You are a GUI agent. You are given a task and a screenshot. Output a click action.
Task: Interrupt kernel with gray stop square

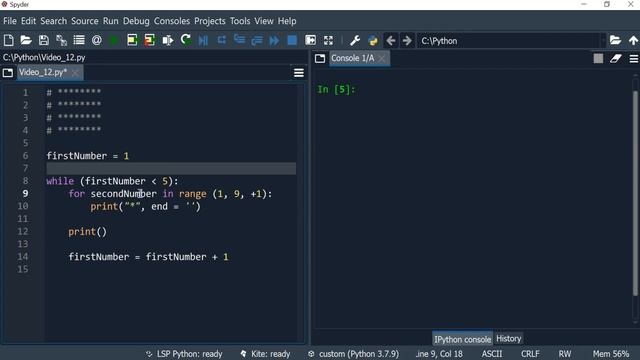click(x=598, y=58)
